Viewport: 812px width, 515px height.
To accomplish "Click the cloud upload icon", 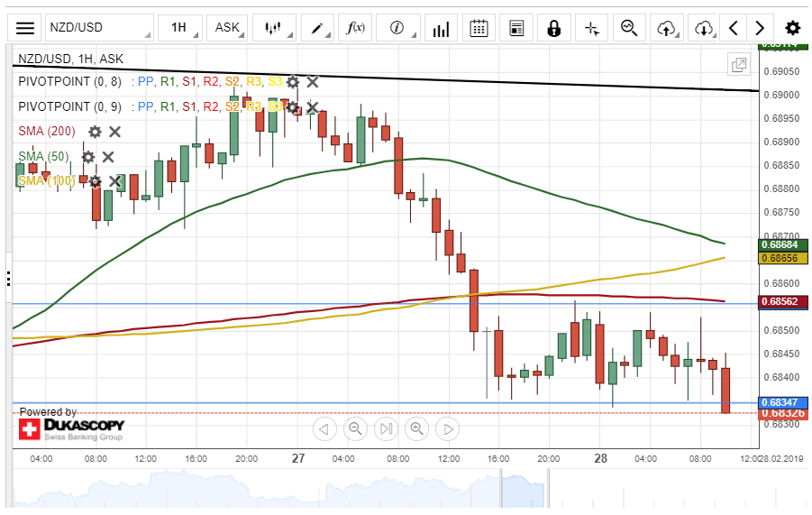I will (666, 28).
